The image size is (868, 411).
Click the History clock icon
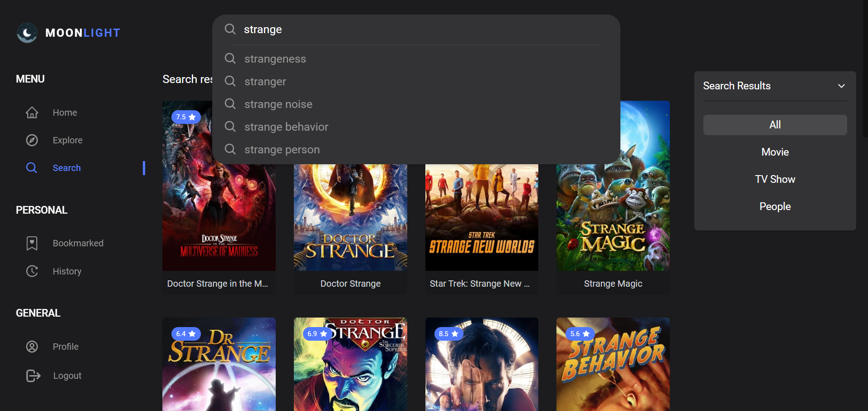32,271
